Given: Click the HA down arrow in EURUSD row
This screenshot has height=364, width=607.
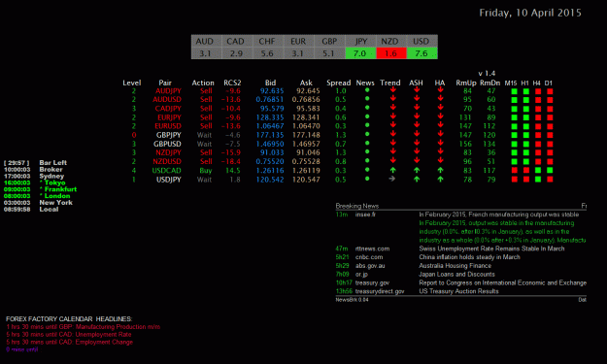Looking at the screenshot, I should 440,125.
